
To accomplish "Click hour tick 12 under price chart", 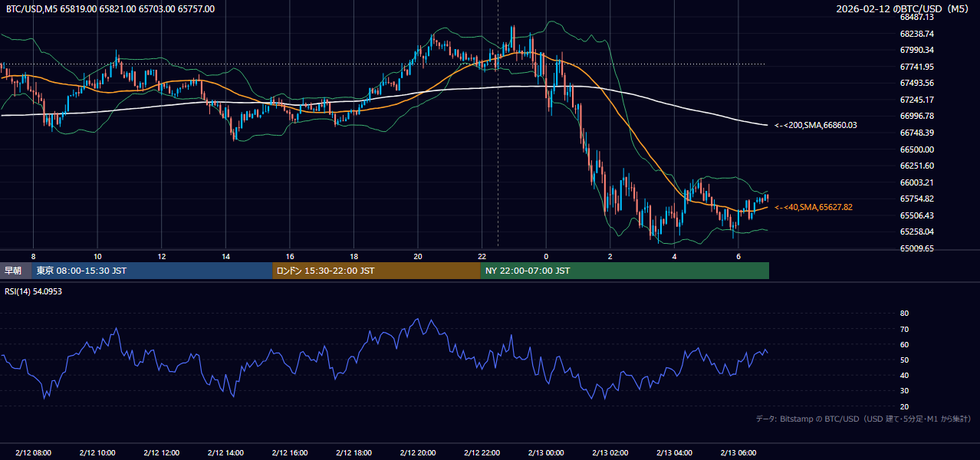I will click(161, 256).
